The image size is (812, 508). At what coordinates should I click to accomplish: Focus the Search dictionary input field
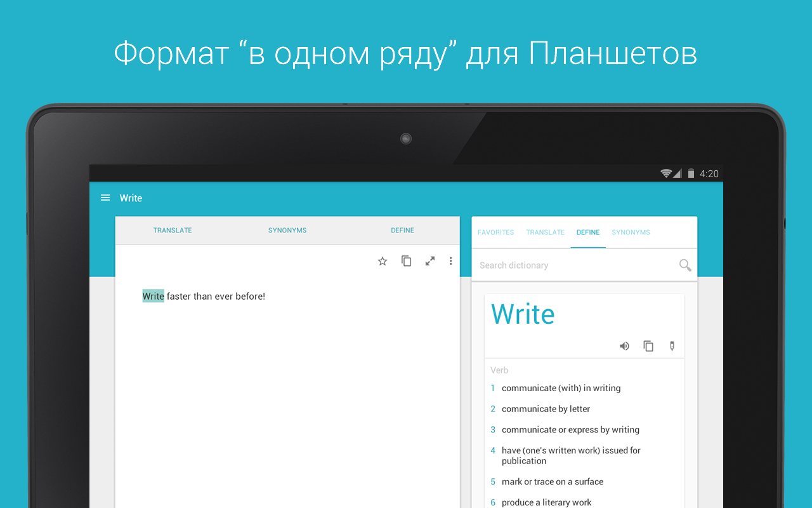[574, 265]
